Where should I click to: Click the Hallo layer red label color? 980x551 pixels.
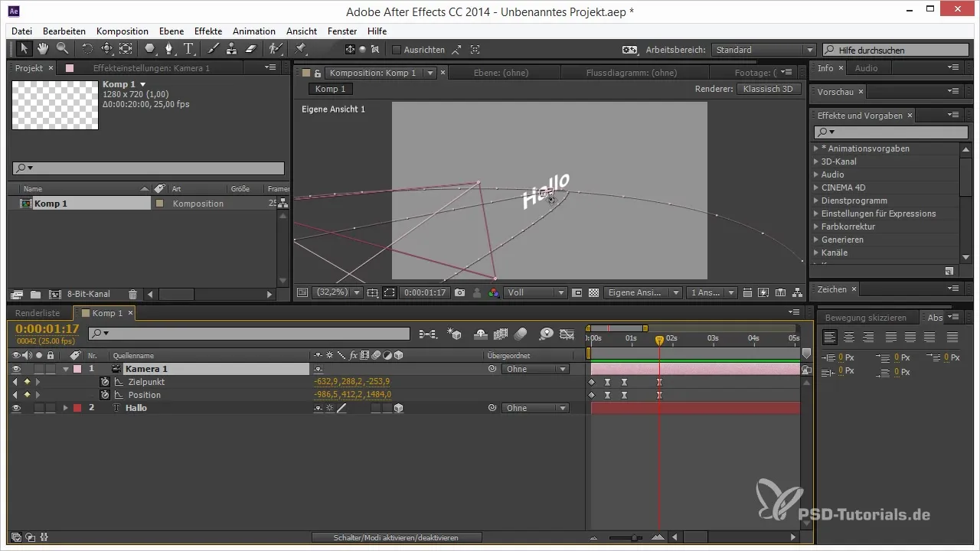77,408
